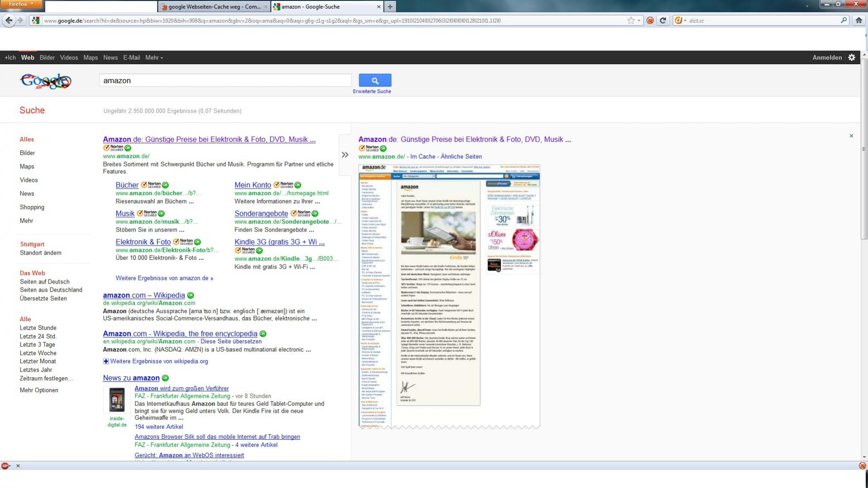Image resolution: width=868 pixels, height=488 pixels.
Task: Close the preview panel with the X
Action: [x=851, y=136]
